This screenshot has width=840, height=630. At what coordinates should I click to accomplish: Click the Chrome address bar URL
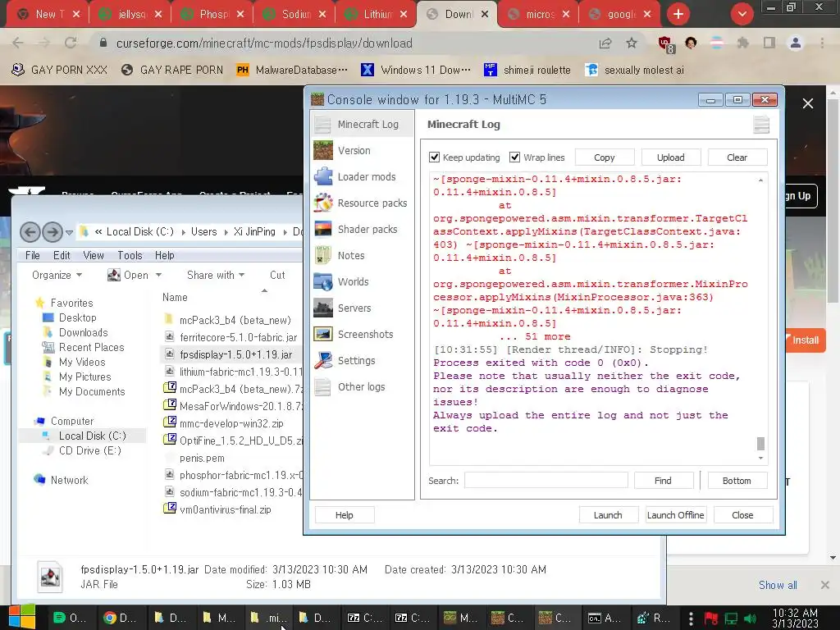pos(264,43)
